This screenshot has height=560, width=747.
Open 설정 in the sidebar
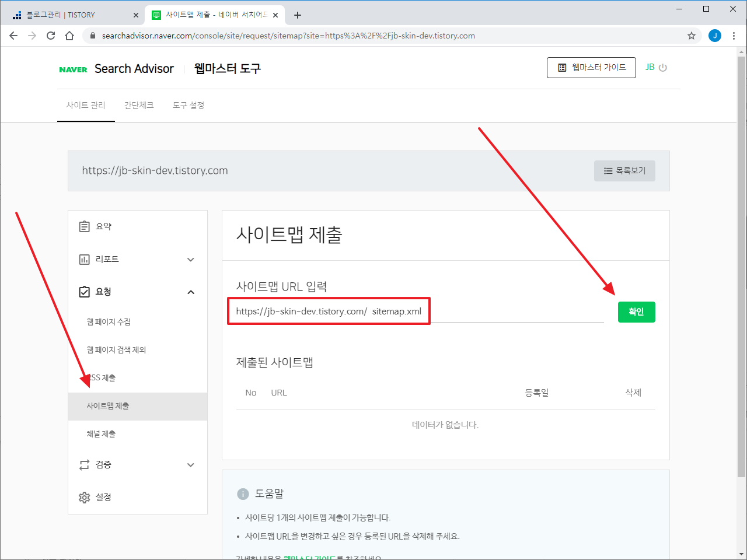(x=138, y=498)
